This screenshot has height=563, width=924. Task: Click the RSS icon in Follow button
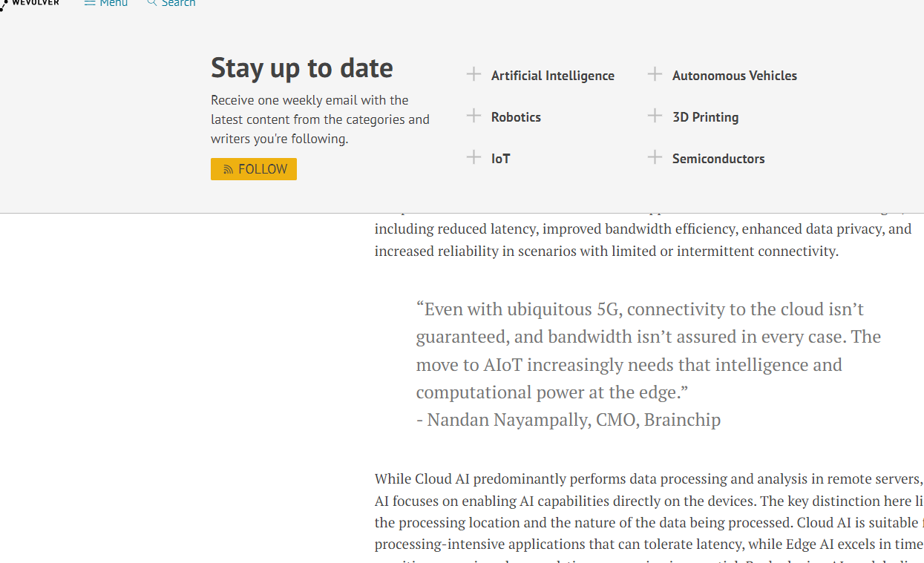point(229,170)
